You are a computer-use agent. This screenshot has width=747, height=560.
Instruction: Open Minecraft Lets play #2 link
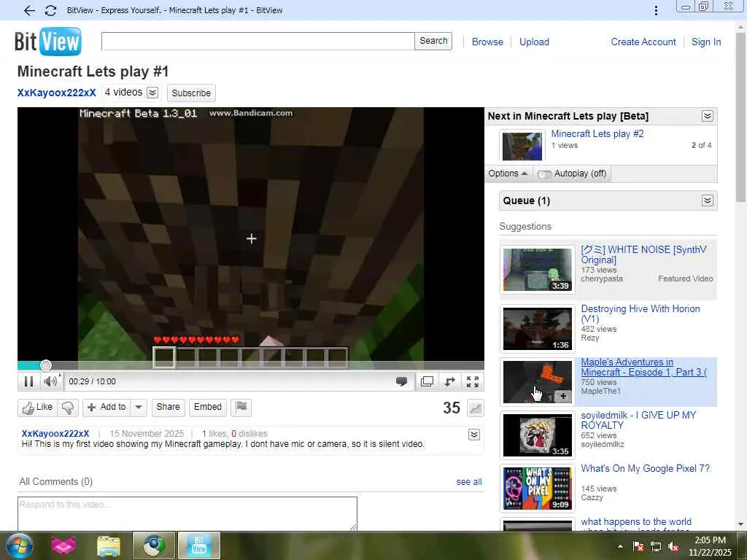click(x=597, y=134)
